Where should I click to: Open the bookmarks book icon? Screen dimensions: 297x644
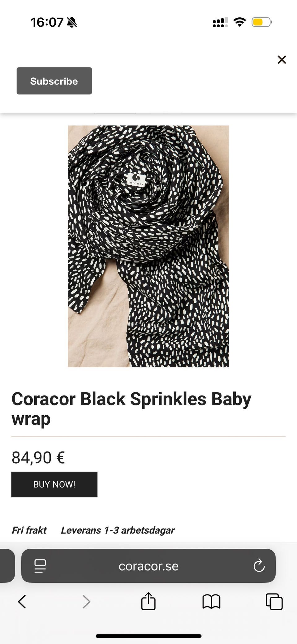[x=211, y=602]
